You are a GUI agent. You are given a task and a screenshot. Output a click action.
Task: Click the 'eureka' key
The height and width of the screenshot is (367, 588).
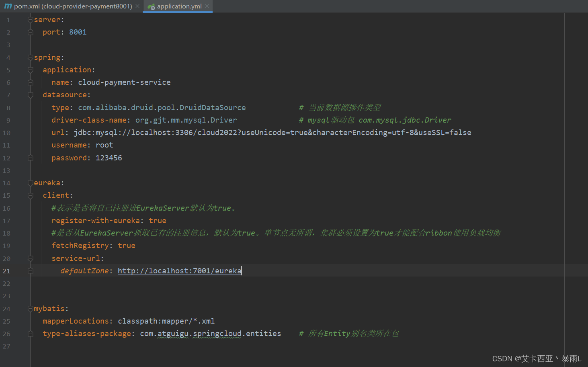[x=47, y=182]
